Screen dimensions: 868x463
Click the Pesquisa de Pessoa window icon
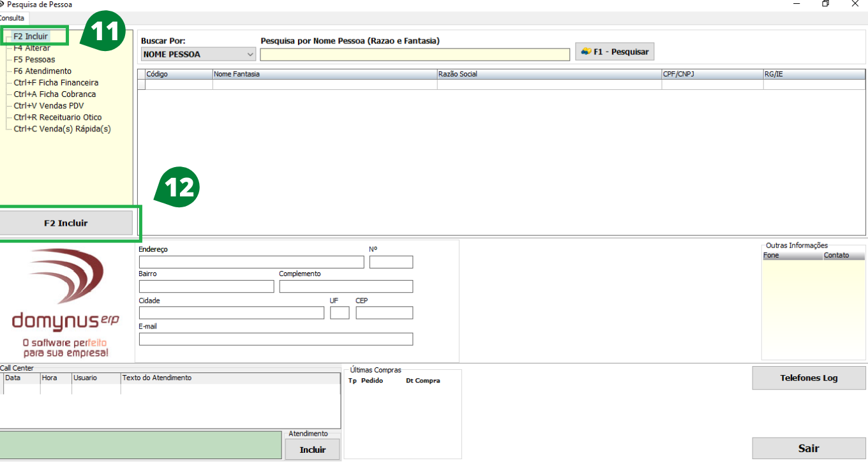pyautogui.click(x=2, y=4)
